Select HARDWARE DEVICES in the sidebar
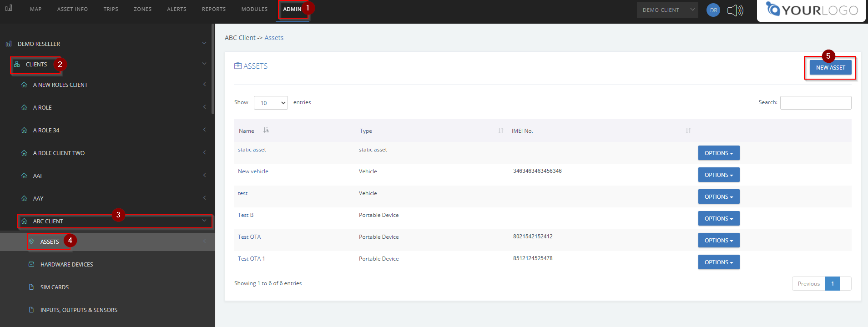Image resolution: width=868 pixels, height=327 pixels. pos(66,264)
